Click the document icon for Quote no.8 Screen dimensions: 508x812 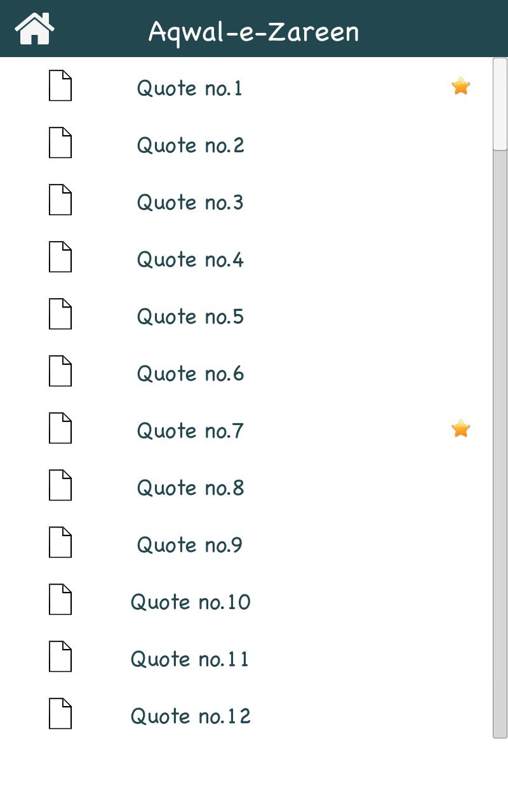click(60, 485)
